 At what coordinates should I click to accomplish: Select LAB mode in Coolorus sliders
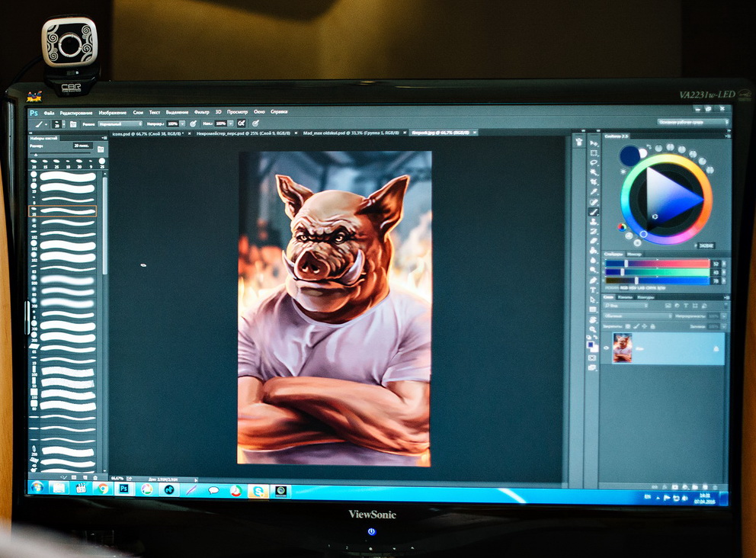click(641, 288)
